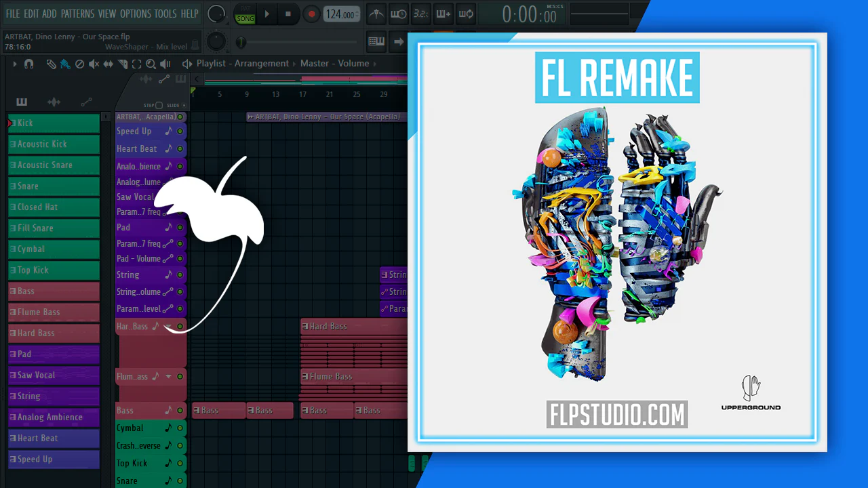The image size is (868, 488).
Task: Open the HELP menu
Action: (189, 14)
